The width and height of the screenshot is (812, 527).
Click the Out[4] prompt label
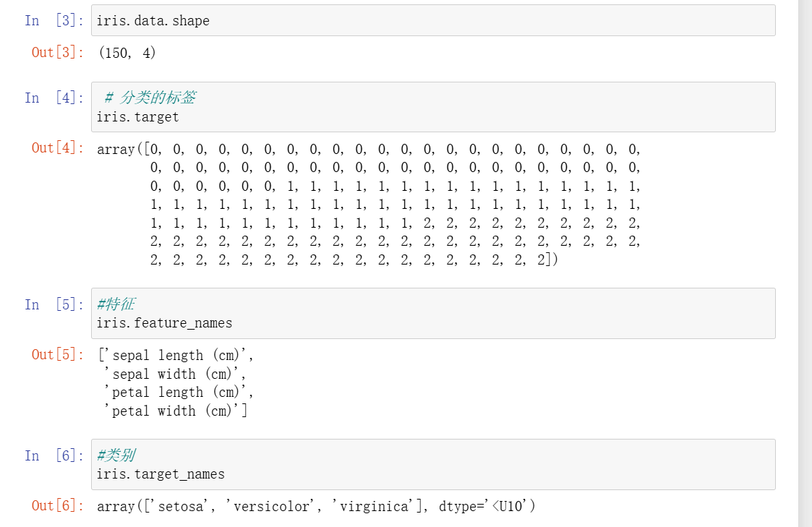click(57, 148)
